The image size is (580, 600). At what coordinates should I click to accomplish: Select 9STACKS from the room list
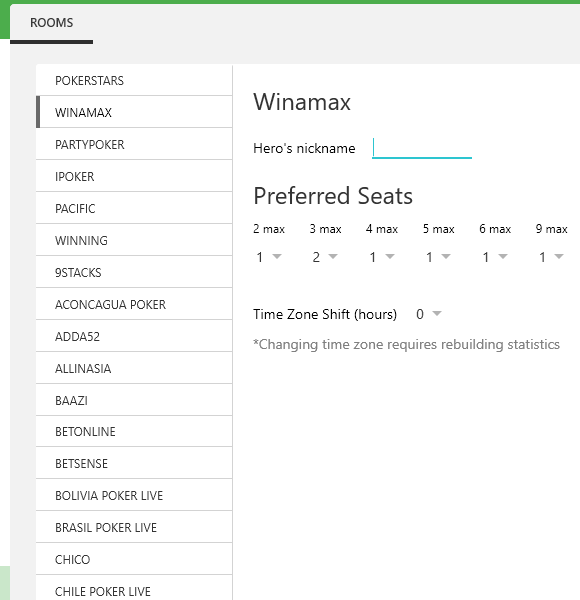click(134, 272)
